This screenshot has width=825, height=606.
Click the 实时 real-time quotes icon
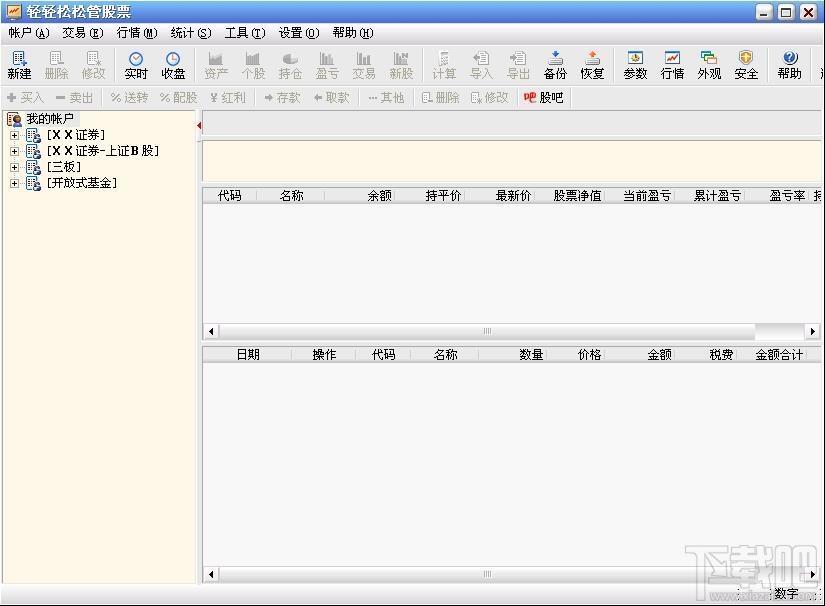pos(136,65)
